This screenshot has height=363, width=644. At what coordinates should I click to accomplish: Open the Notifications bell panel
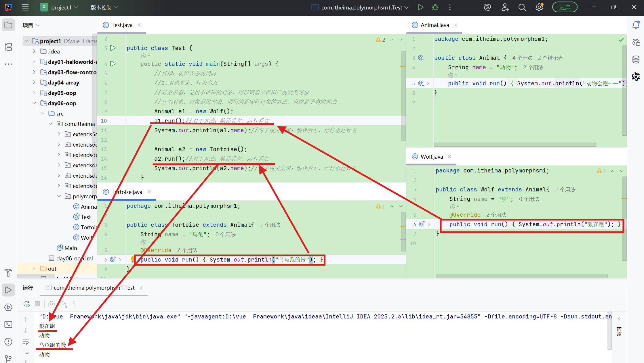636,25
